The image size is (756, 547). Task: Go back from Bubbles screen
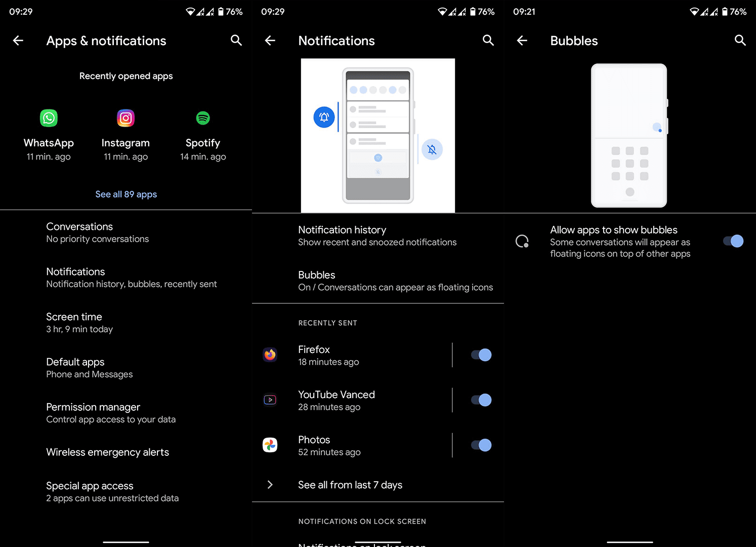522,41
